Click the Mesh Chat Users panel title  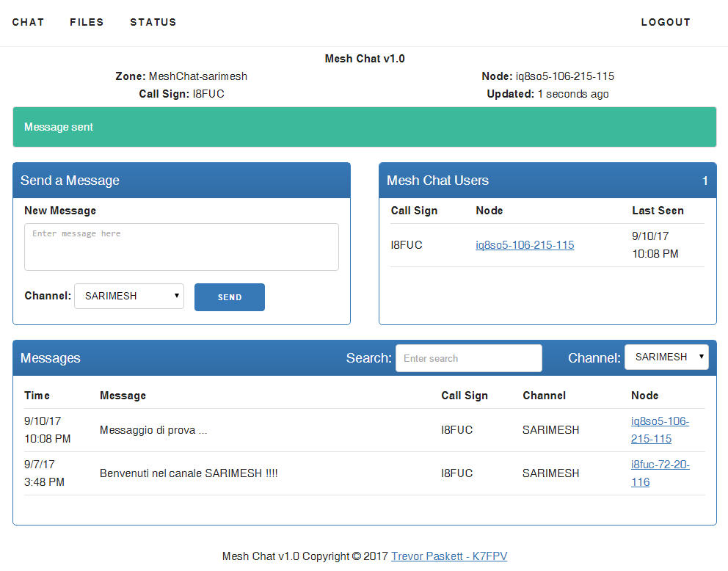point(437,181)
